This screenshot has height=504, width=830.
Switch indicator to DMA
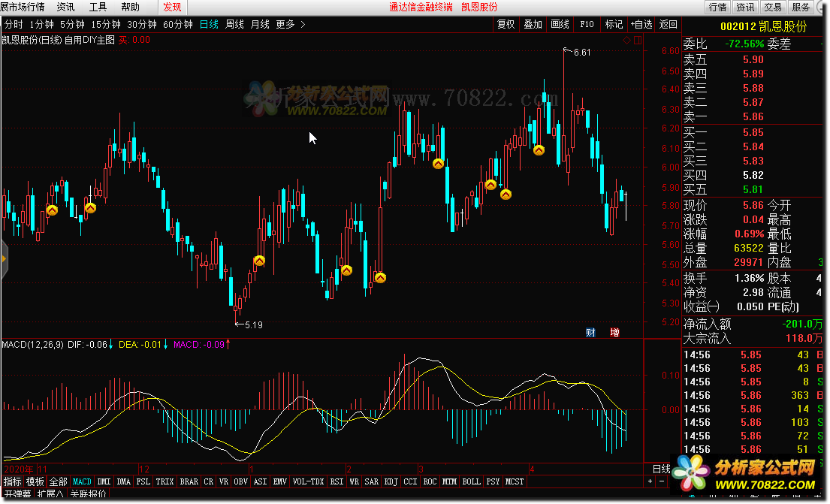124,481
